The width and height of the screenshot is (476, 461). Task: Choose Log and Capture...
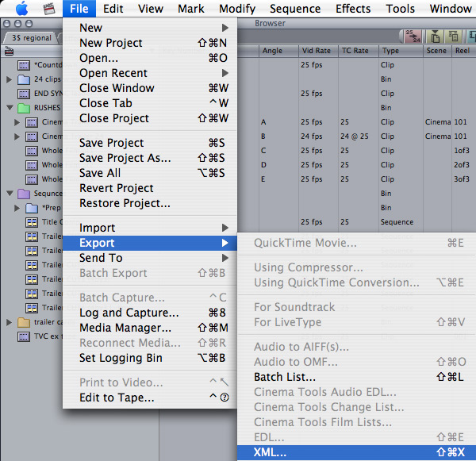[150, 313]
